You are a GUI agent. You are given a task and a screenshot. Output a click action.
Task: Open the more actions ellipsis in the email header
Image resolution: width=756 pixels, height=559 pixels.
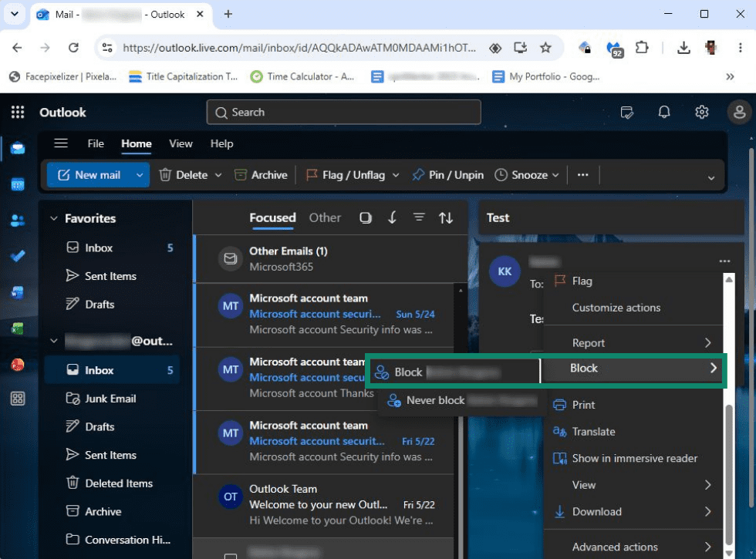(724, 261)
